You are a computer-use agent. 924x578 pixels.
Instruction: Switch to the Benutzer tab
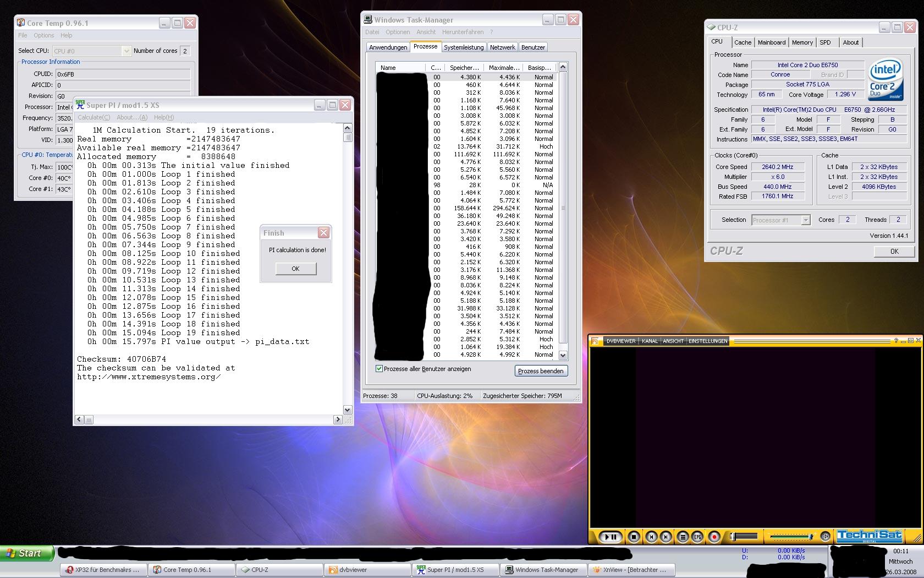point(533,47)
